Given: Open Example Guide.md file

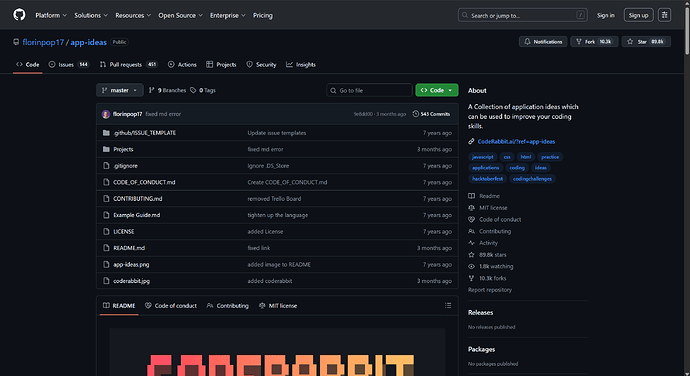Looking at the screenshot, I should [x=137, y=215].
